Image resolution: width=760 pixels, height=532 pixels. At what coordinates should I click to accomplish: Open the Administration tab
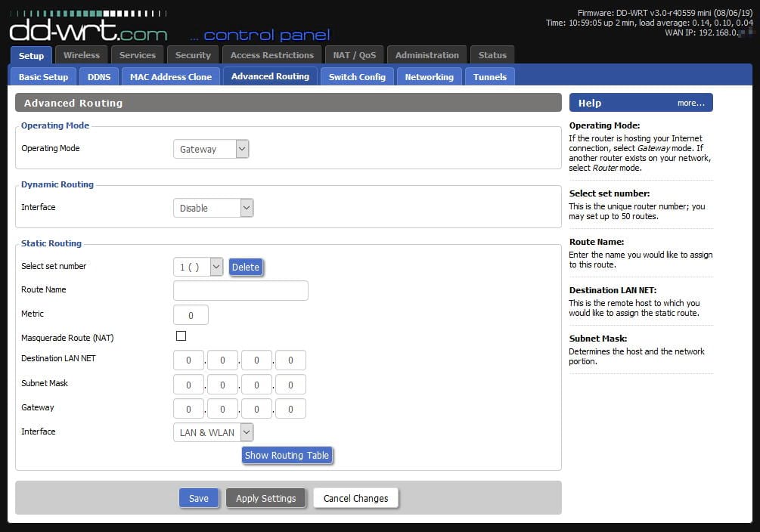[427, 54]
